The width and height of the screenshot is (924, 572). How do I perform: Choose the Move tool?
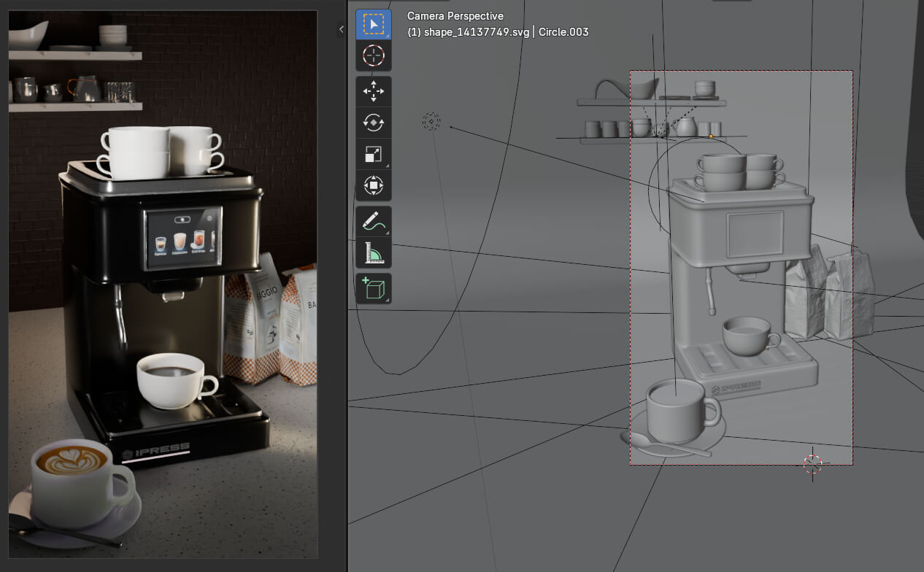374,92
